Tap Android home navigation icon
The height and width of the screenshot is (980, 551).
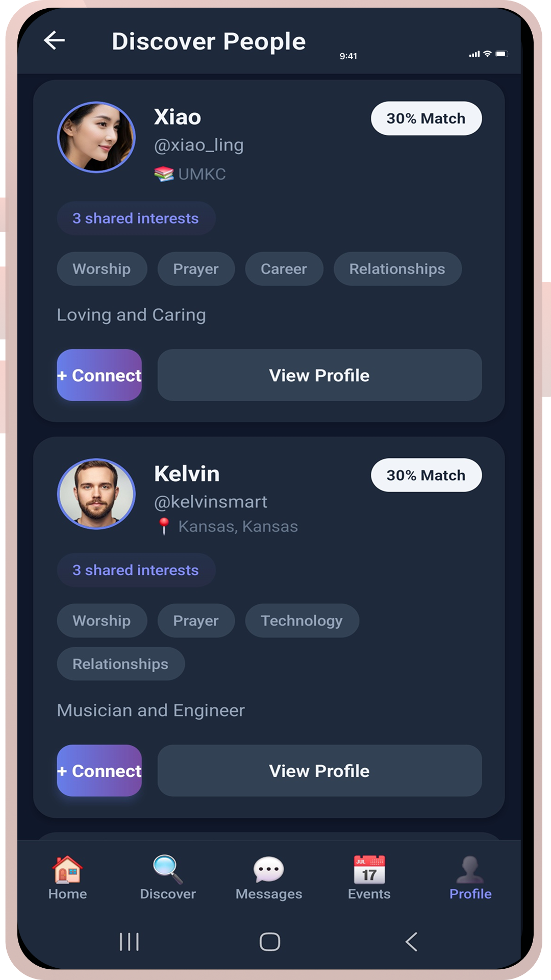(x=270, y=942)
